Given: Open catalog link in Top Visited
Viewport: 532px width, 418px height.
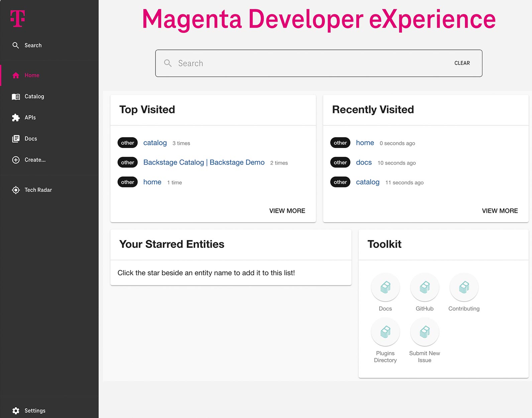Looking at the screenshot, I should tap(155, 143).
